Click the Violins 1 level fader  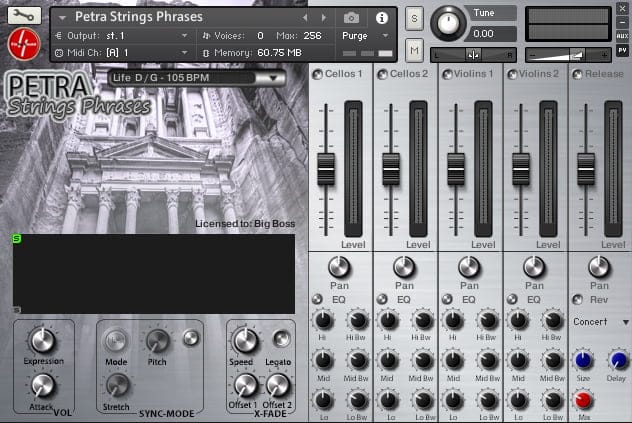coord(456,169)
